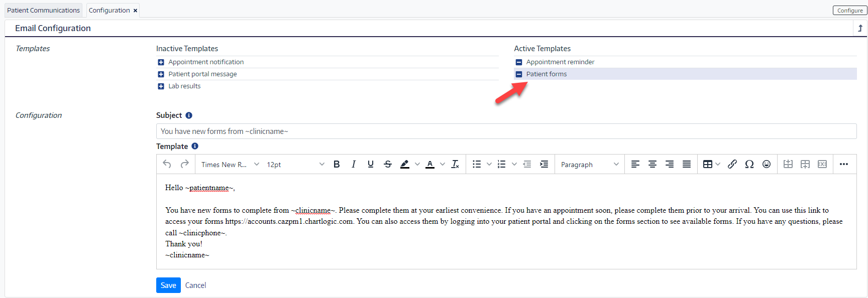Open the 12pt font size dropdown
The image size is (868, 298).
tap(295, 165)
